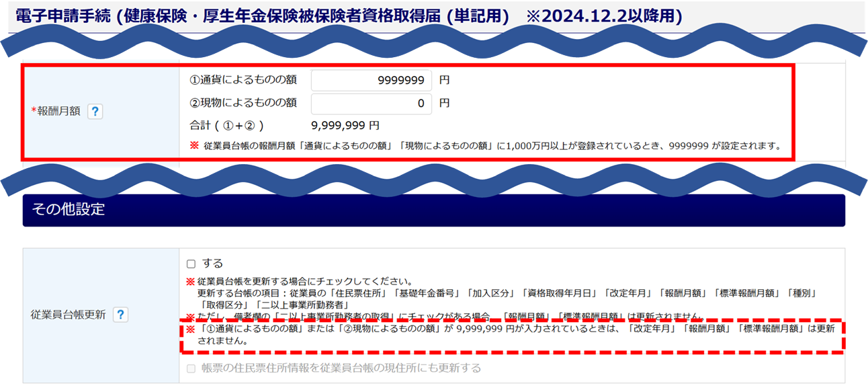Click the note 従業員台帳を更新する場合にチェックしてください

tap(304, 282)
